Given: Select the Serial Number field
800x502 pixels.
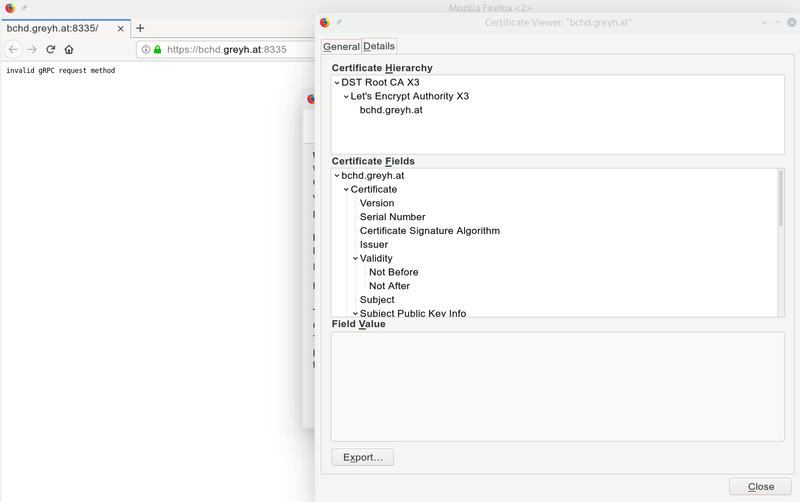Looking at the screenshot, I should 392,217.
